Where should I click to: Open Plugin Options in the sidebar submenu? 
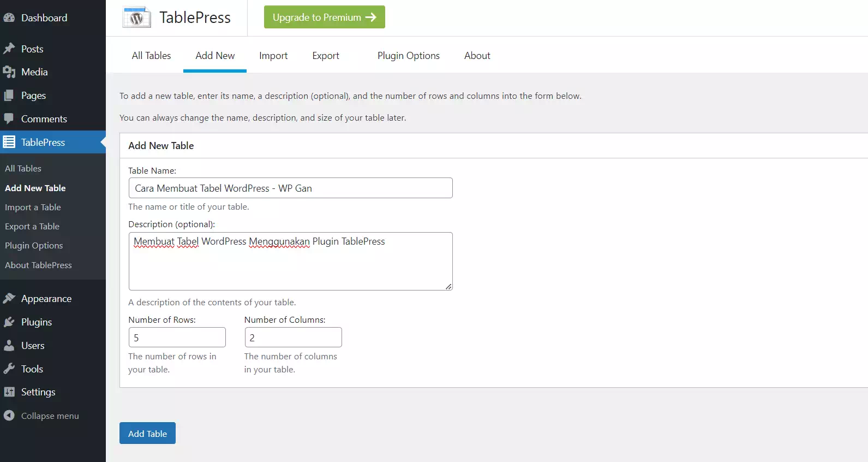[x=34, y=245]
